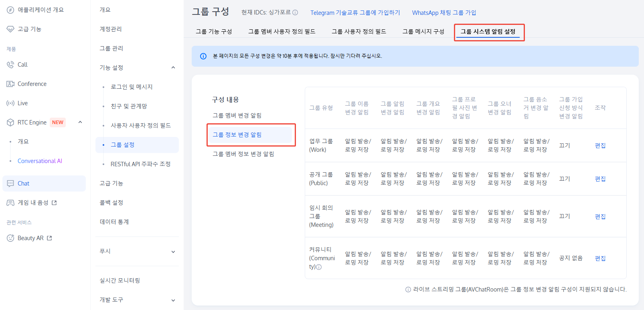Click the RTC Engine cube icon

click(10, 122)
